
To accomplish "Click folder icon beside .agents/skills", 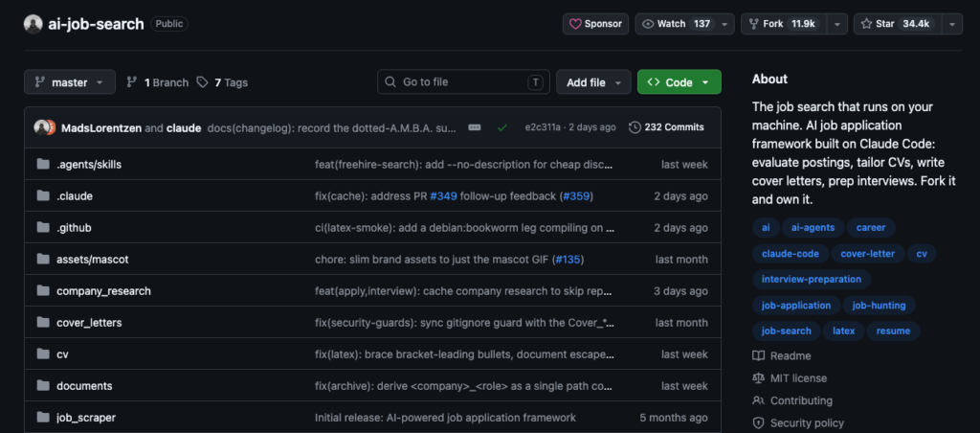I will 43,165.
